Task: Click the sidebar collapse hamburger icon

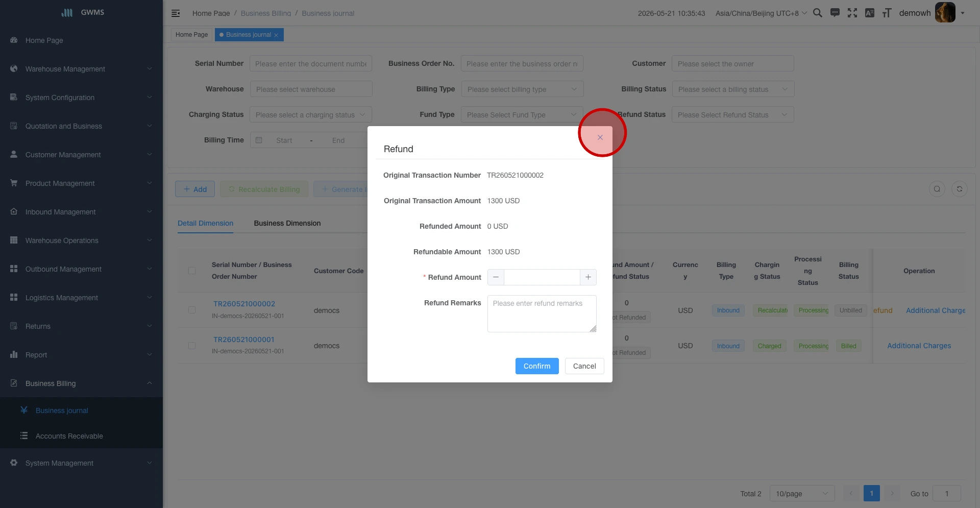Action: pos(176,13)
